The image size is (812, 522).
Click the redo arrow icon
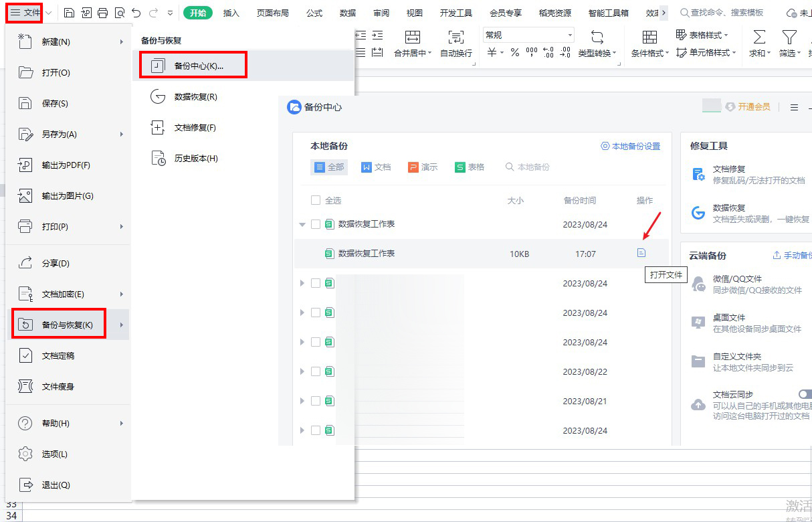pos(153,13)
